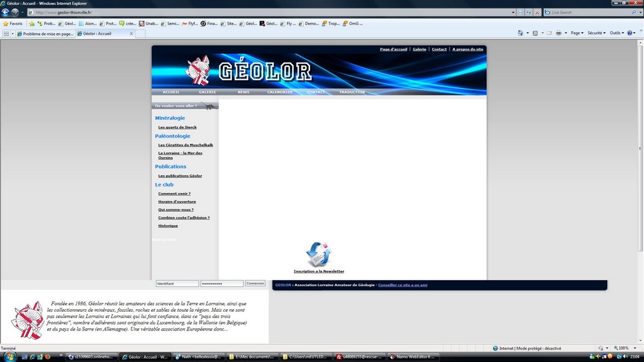
Task: Click the Read Mail envelope icon
Action: pyautogui.click(x=549, y=33)
